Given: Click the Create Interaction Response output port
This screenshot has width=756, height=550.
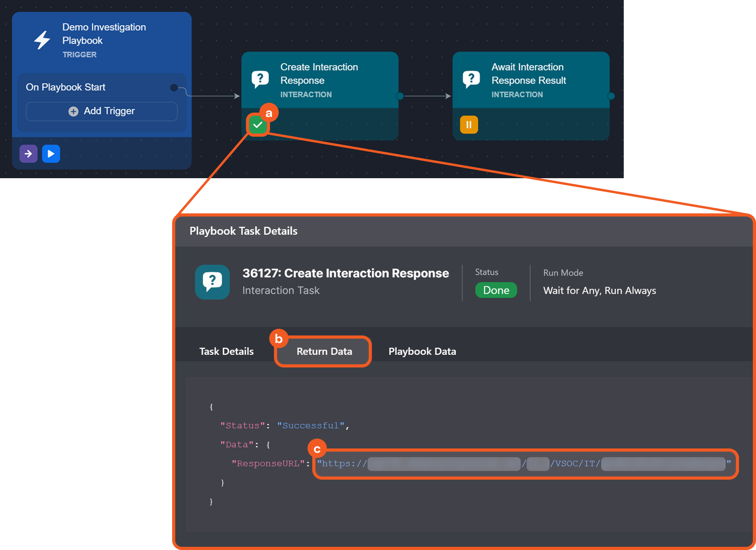Looking at the screenshot, I should pos(400,96).
